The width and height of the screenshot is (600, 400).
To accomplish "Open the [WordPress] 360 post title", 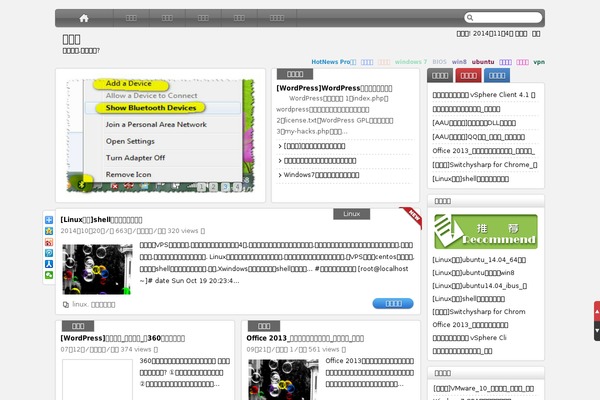I will pyautogui.click(x=122, y=338).
